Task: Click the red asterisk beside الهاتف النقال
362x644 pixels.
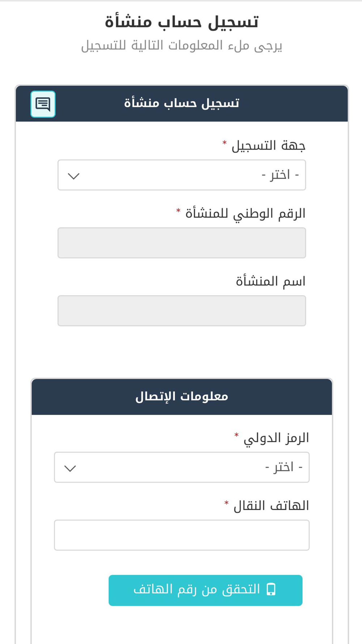Action: click(227, 503)
